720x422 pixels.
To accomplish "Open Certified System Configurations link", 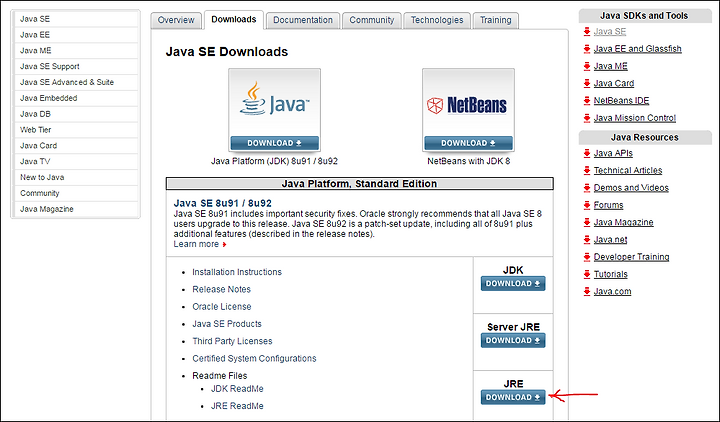I will pos(254,359).
